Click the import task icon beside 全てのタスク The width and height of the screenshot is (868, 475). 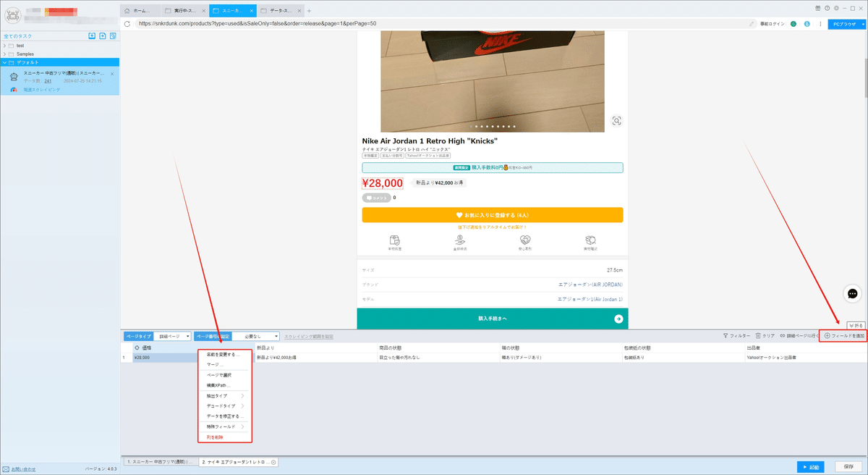click(x=92, y=35)
